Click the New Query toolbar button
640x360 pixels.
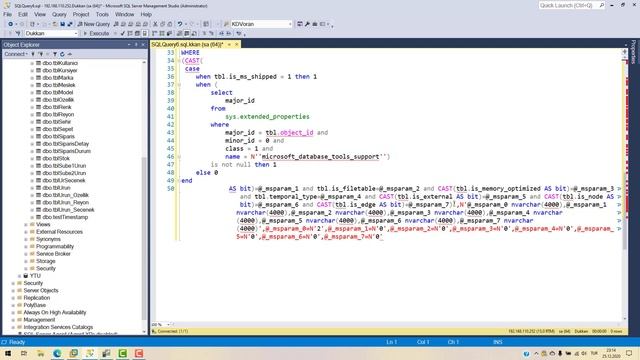[x=93, y=24]
